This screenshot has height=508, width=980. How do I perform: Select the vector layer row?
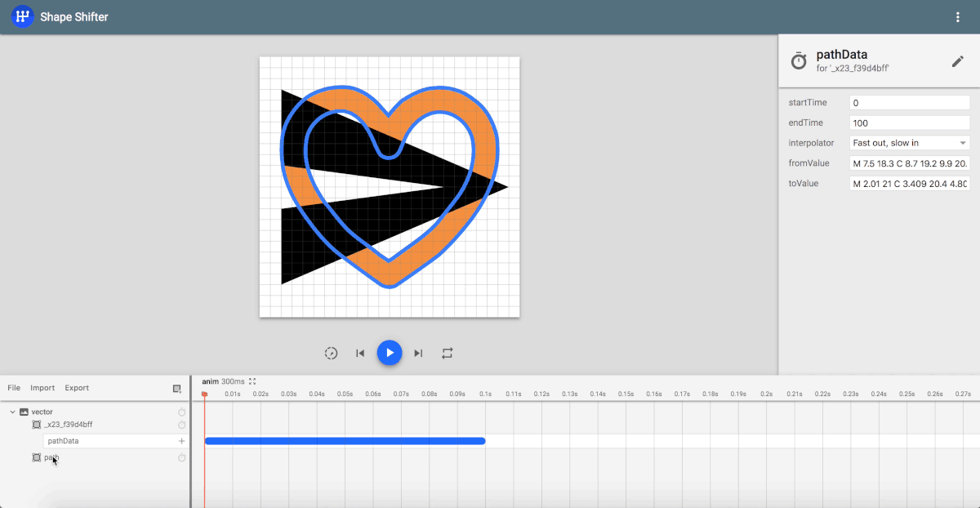(95, 412)
